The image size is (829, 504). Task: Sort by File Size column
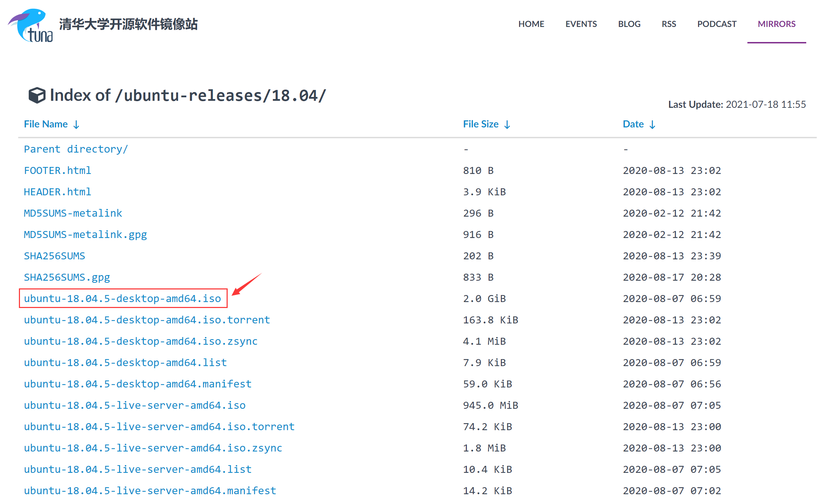click(487, 124)
